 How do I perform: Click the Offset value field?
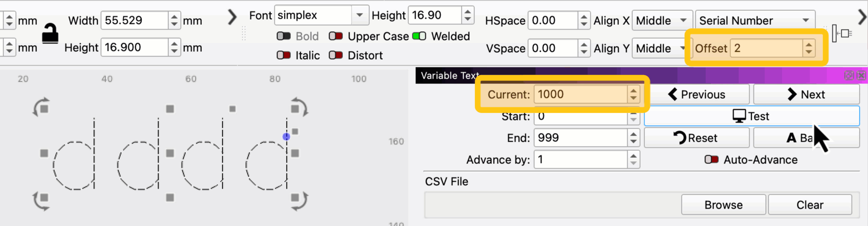(766, 48)
